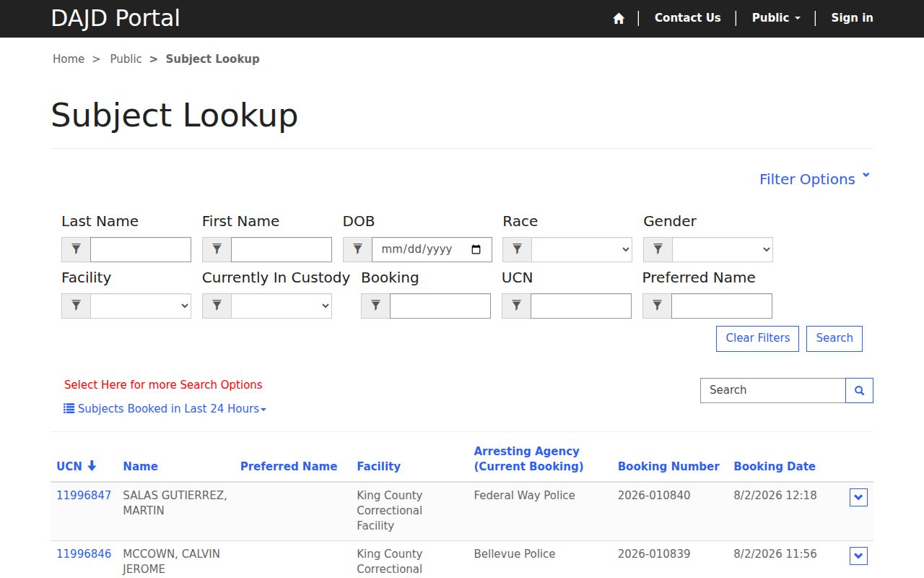
Task: Click into the UCN filter input field
Action: (581, 306)
